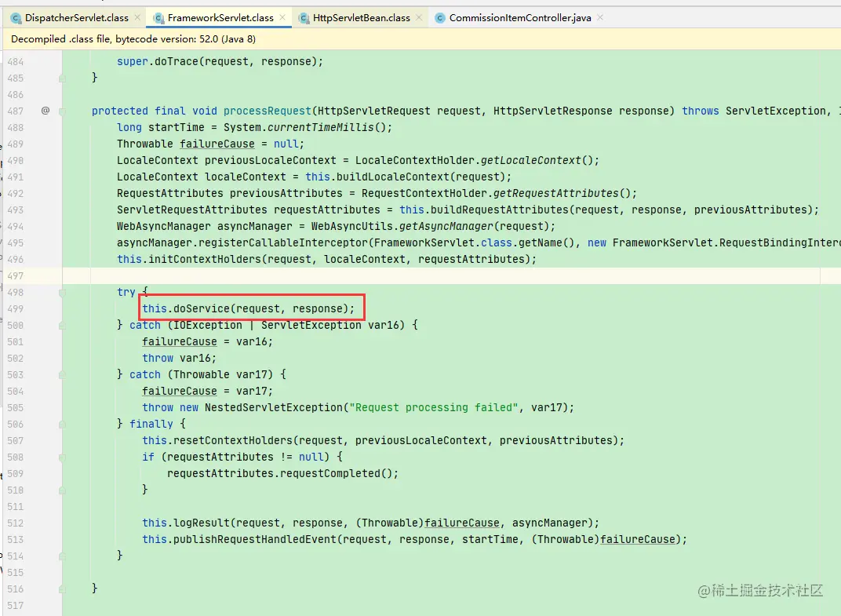Screen dimensions: 841x616
Task: Click the @ gutter icon on line 487
Action: click(46, 111)
